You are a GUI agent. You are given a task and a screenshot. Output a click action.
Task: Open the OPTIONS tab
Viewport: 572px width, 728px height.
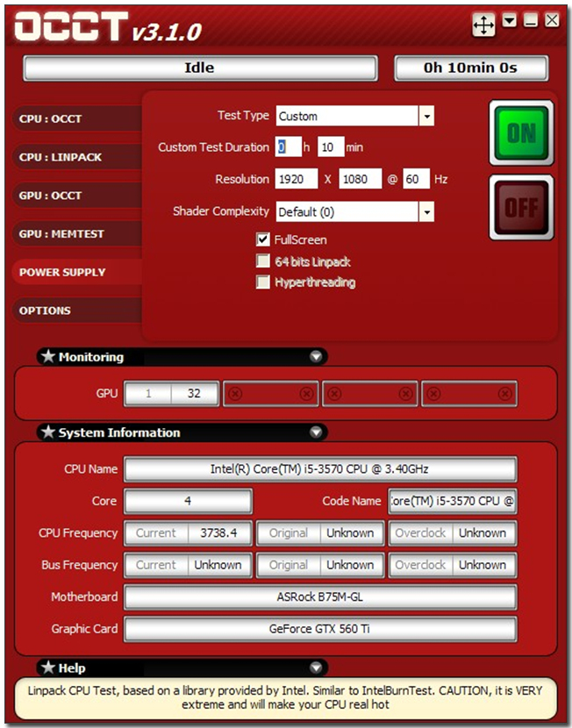point(77,310)
